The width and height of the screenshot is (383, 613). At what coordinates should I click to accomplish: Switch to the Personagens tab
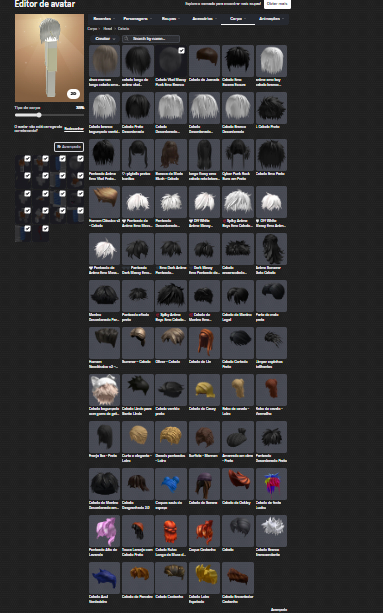tap(138, 19)
